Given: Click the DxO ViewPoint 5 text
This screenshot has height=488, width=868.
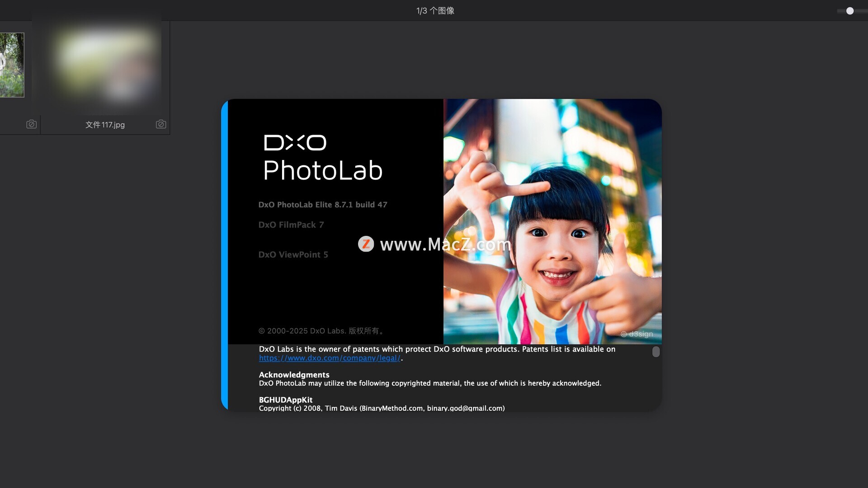Looking at the screenshot, I should click(293, 254).
